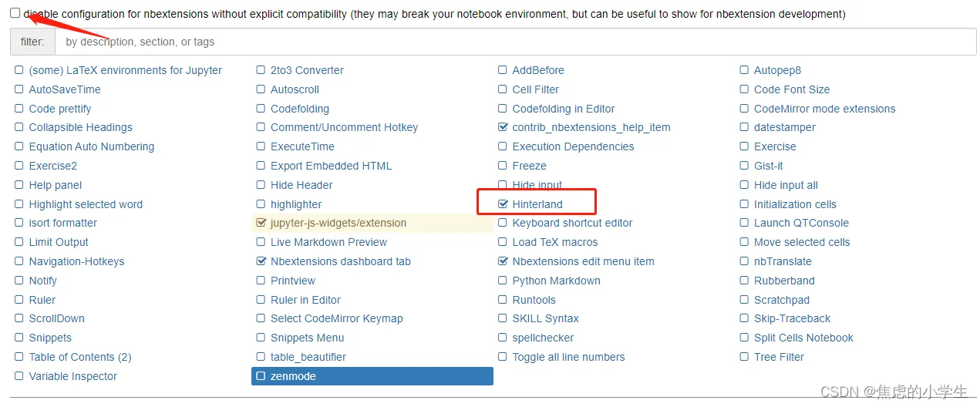The width and height of the screenshot is (980, 407).
Task: Open the Tree Filter extension link
Action: pyautogui.click(x=779, y=357)
